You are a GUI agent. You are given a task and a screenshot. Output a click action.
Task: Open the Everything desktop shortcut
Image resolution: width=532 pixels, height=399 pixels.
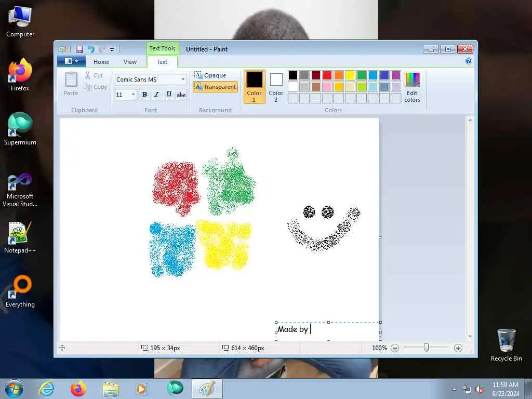click(20, 291)
